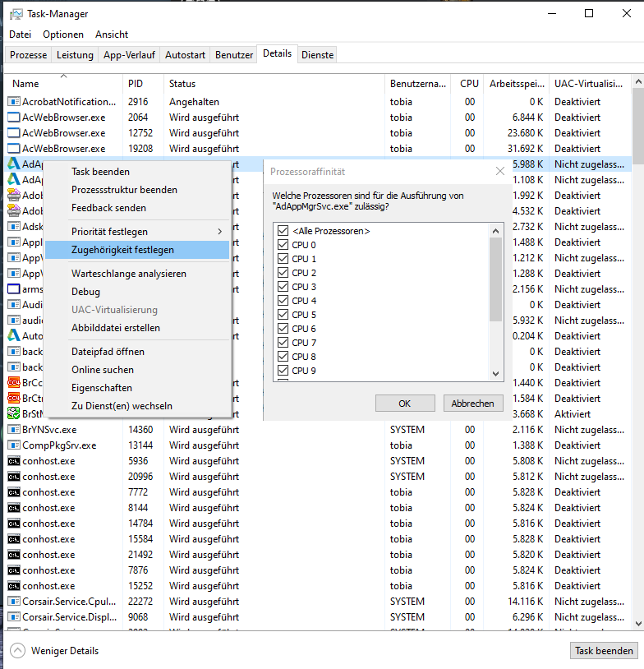
Task: Click the BrYNSvc.exe process icon
Action: 13,430
